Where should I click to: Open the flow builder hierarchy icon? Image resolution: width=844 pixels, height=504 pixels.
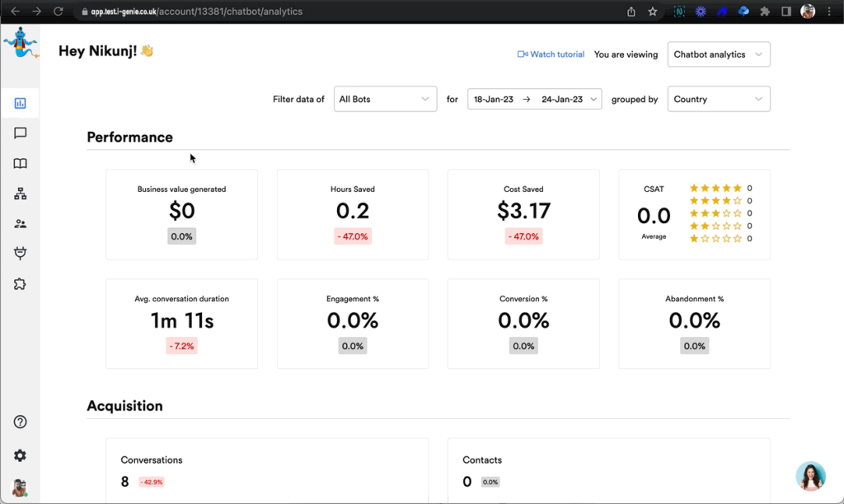pos(21,194)
